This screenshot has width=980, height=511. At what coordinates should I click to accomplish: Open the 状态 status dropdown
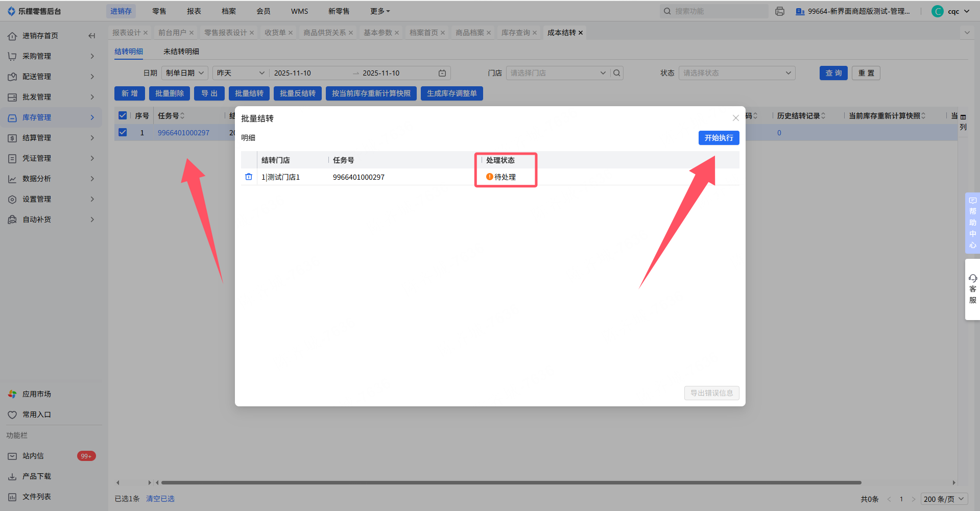(x=737, y=73)
